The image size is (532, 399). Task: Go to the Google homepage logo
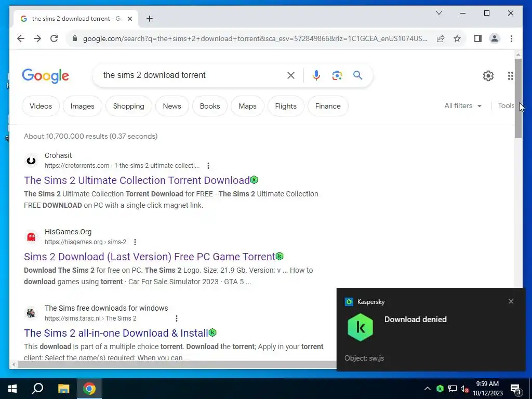click(46, 76)
